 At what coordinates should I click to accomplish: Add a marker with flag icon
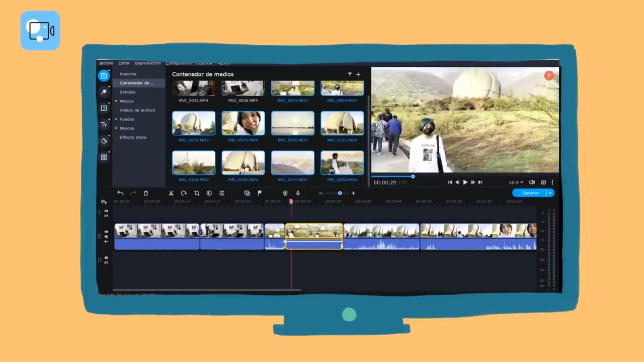pos(260,193)
